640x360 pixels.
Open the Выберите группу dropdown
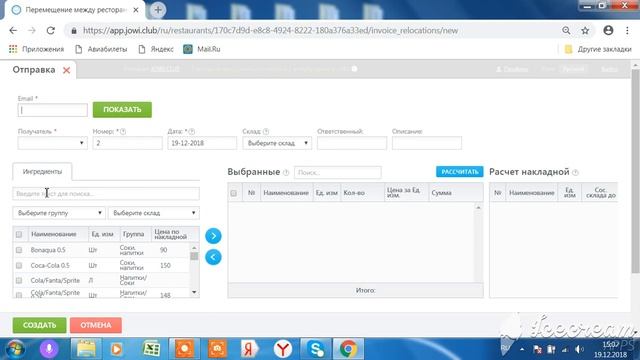click(59, 213)
